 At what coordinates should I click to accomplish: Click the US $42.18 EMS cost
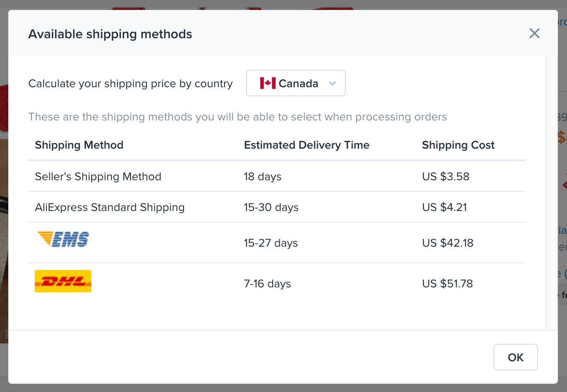pyautogui.click(x=447, y=243)
